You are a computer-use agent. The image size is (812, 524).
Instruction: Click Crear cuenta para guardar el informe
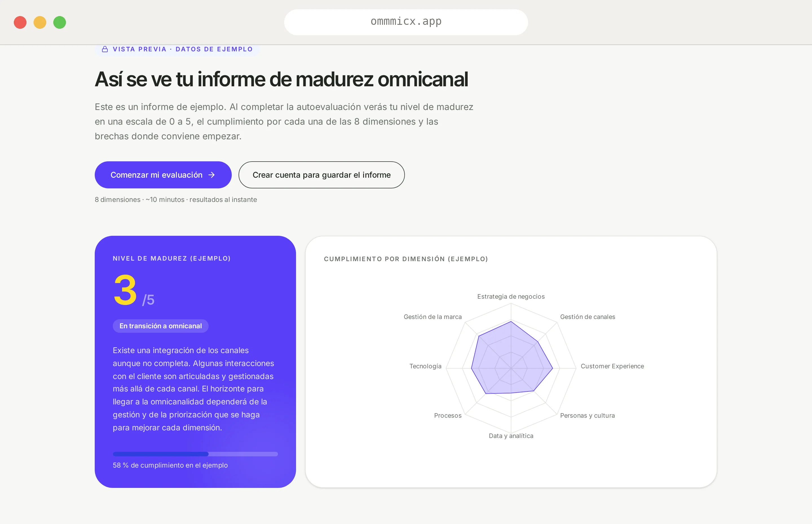321,175
